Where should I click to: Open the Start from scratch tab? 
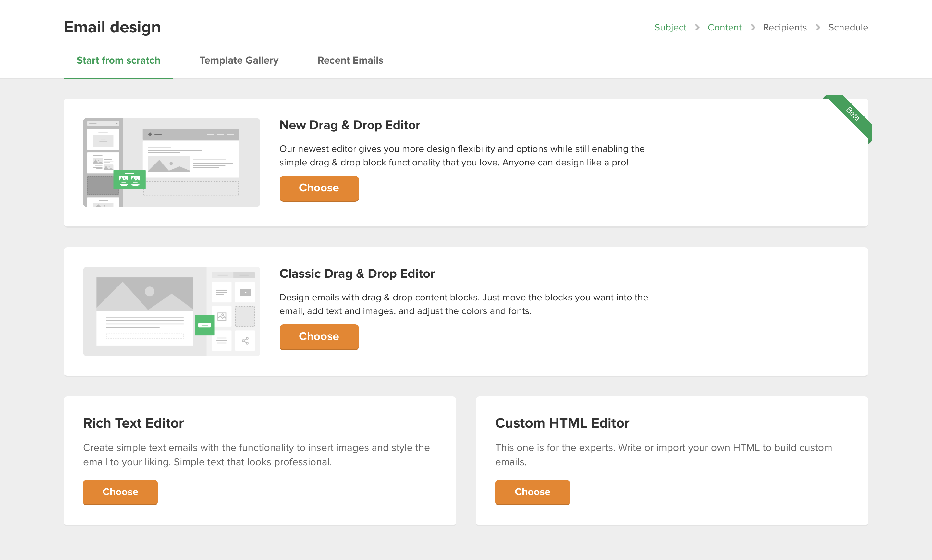118,60
